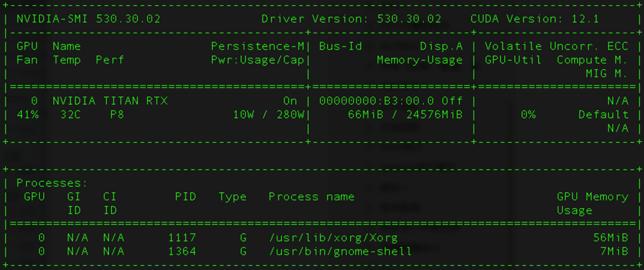Click the "Disp.A" header text
The width and height of the screenshot is (644, 270).
click(x=441, y=46)
